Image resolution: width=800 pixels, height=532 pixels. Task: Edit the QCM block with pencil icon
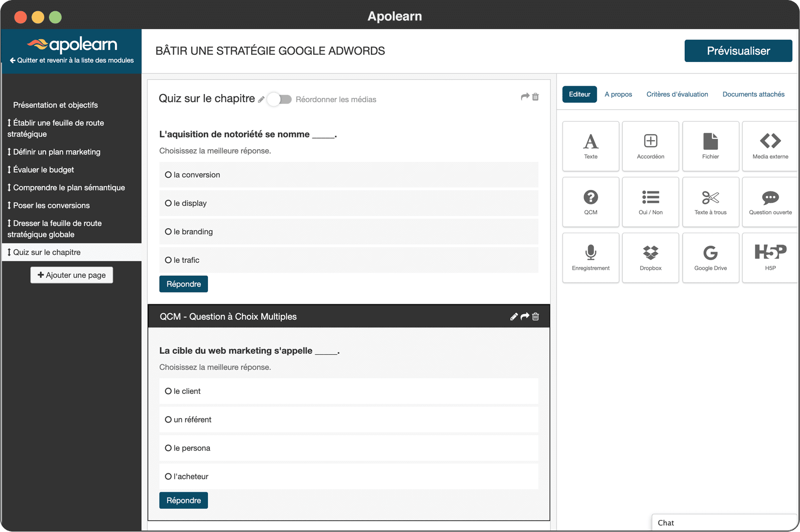click(514, 316)
